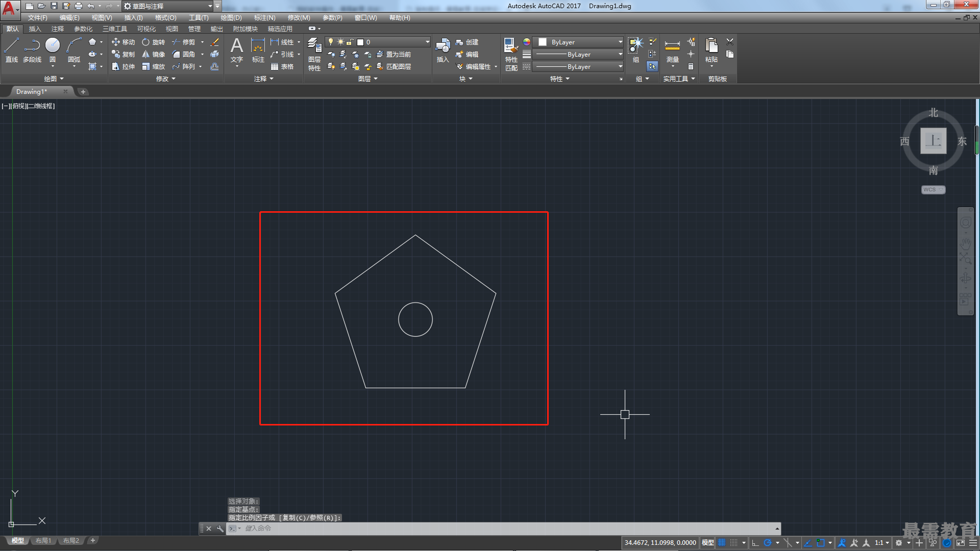Image resolution: width=980 pixels, height=551 pixels.
Task: Click the 移动 (Move) button
Action: tap(124, 42)
